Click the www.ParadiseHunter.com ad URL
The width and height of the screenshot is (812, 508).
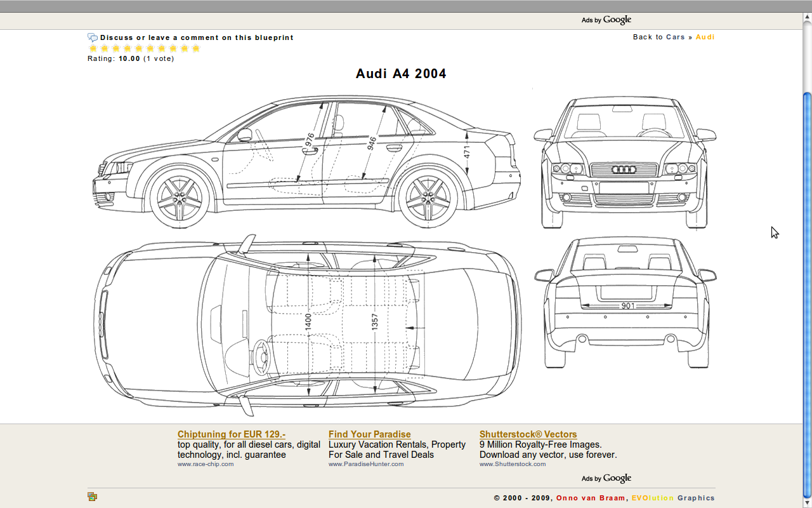pyautogui.click(x=366, y=464)
